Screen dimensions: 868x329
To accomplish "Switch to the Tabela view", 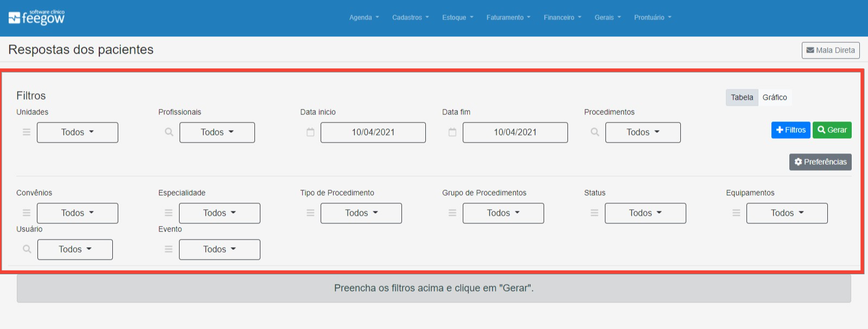I will [x=742, y=98].
